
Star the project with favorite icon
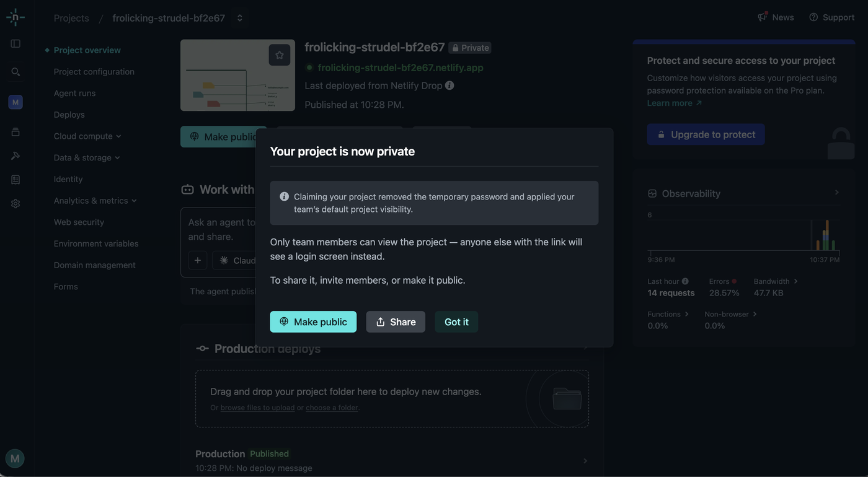[280, 55]
